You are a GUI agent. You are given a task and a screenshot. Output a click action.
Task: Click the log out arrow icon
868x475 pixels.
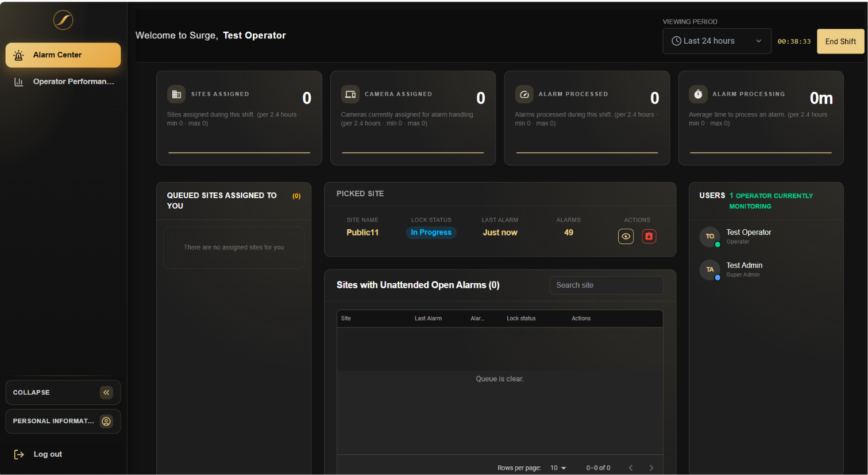click(19, 454)
